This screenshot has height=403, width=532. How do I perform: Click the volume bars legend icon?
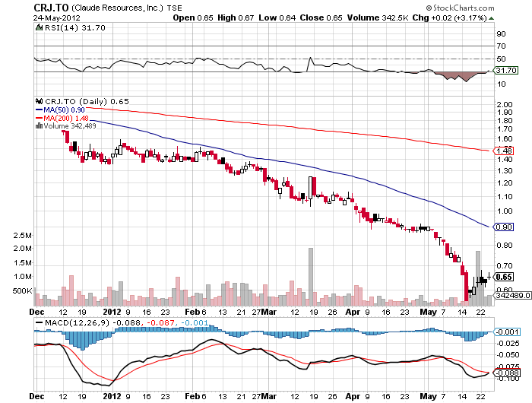pos(39,126)
